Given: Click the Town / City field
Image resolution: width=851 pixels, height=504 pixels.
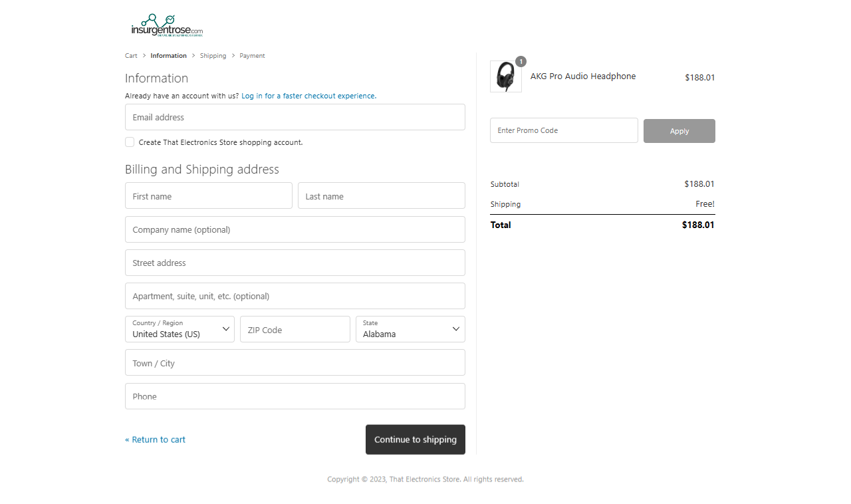Looking at the screenshot, I should click(x=295, y=363).
